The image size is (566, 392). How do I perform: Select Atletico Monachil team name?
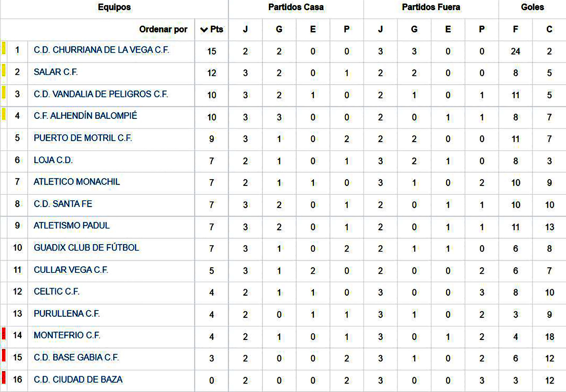pyautogui.click(x=77, y=182)
